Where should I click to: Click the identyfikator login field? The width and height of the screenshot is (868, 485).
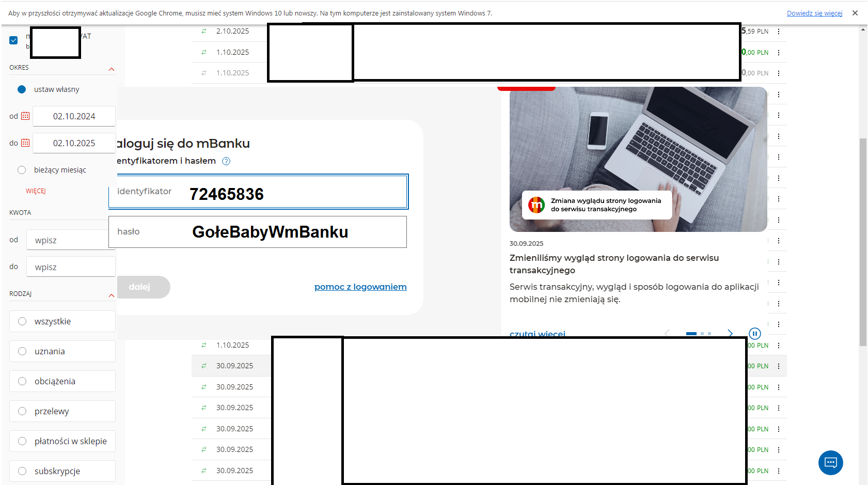coord(258,192)
